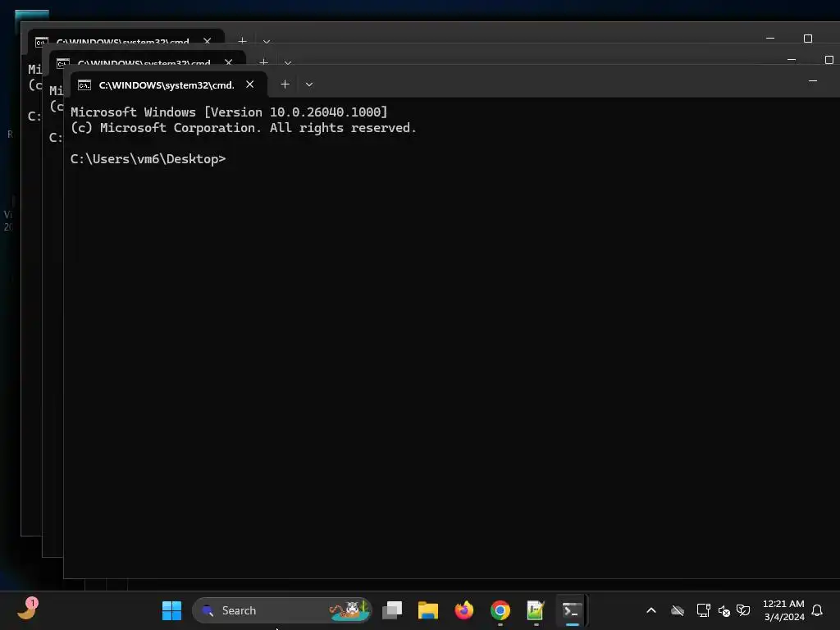This screenshot has width=840, height=630.
Task: Open a new tab in front terminal
Action: pyautogui.click(x=285, y=84)
